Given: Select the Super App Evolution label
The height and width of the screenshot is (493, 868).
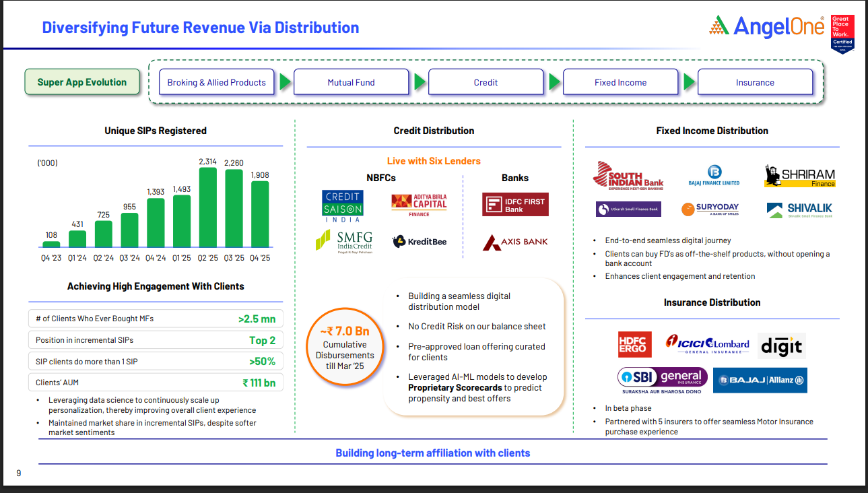Looking at the screenshot, I should [82, 82].
